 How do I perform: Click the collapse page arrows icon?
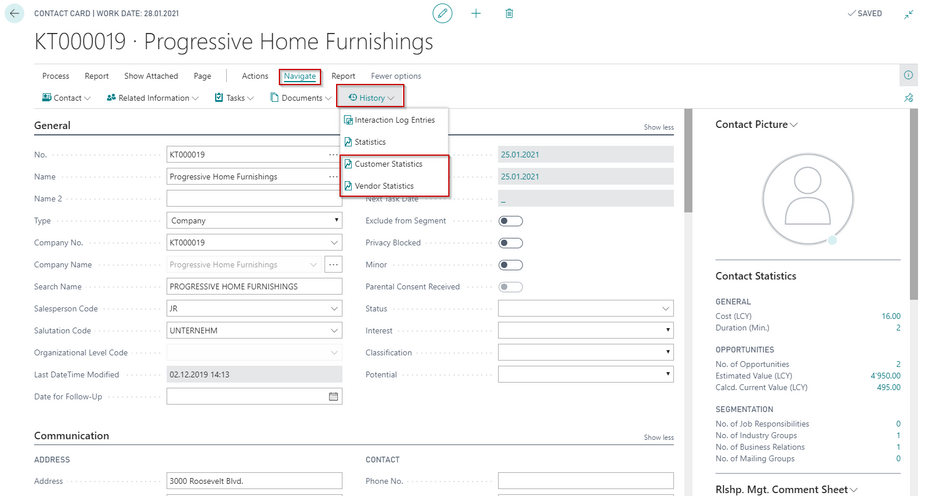[x=908, y=14]
